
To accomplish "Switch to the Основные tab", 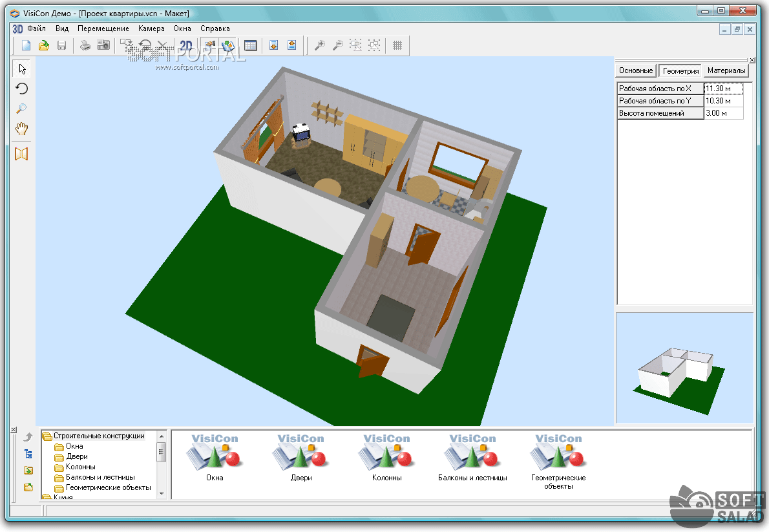I will click(636, 70).
